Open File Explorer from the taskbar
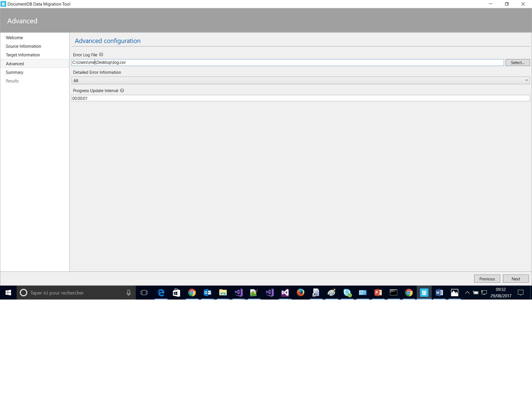The image size is (532, 416). click(223, 293)
